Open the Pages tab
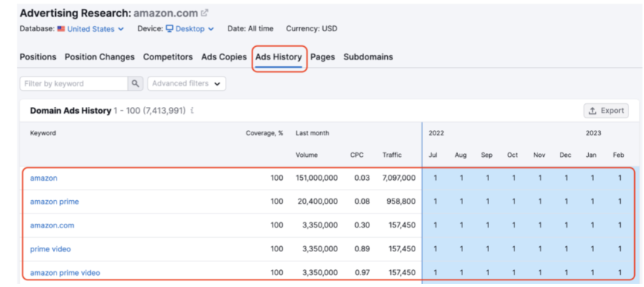Screen dimensions: 644x287 [x=322, y=57]
